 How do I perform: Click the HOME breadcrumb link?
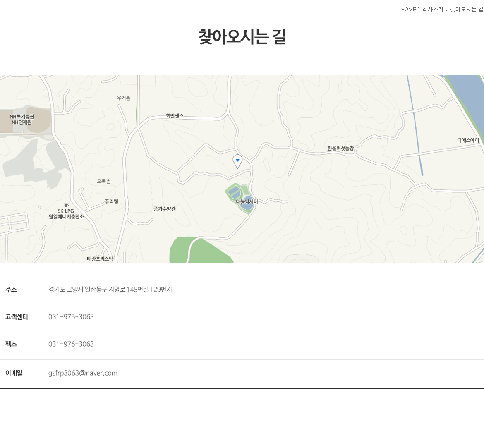tap(408, 10)
